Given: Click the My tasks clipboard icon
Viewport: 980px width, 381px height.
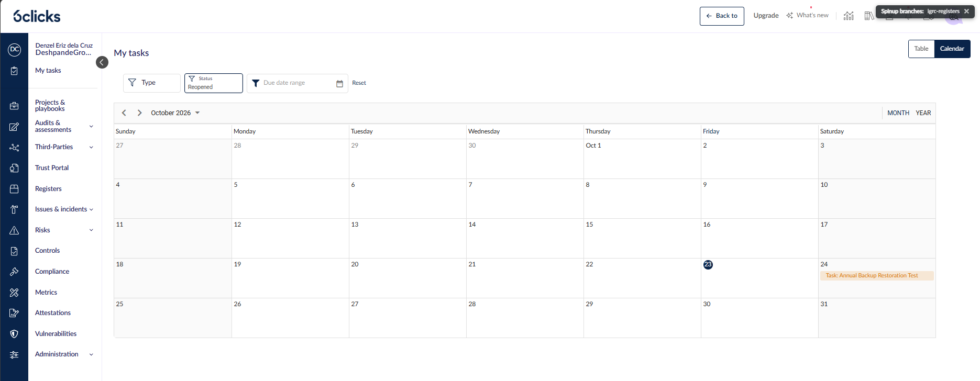Looking at the screenshot, I should pos(14,71).
